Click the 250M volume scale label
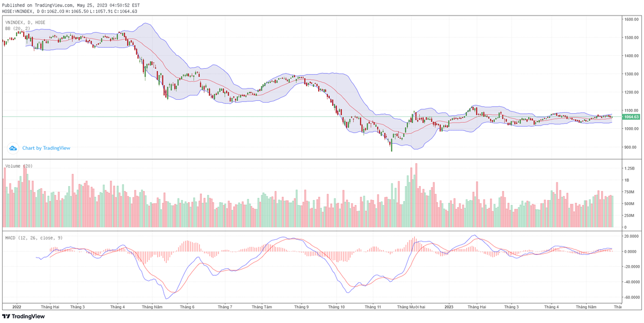 coord(628,216)
